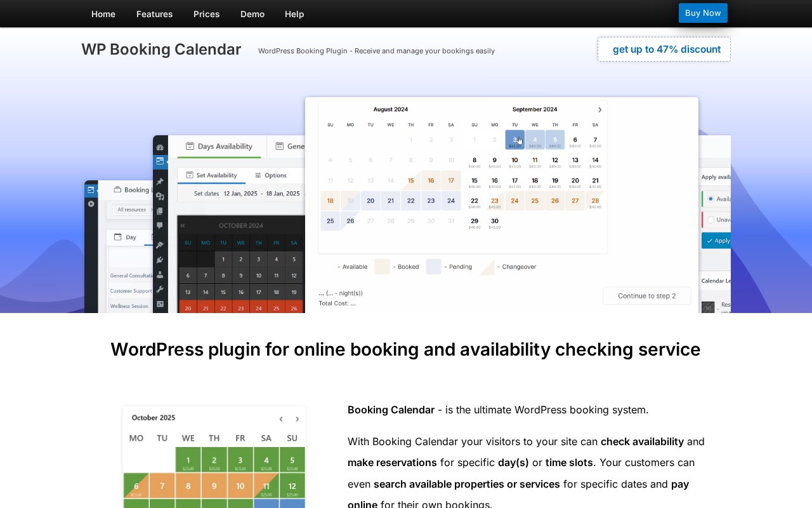This screenshot has width=812, height=508.
Task: Click the Wellness Session resource row
Action: (x=131, y=306)
